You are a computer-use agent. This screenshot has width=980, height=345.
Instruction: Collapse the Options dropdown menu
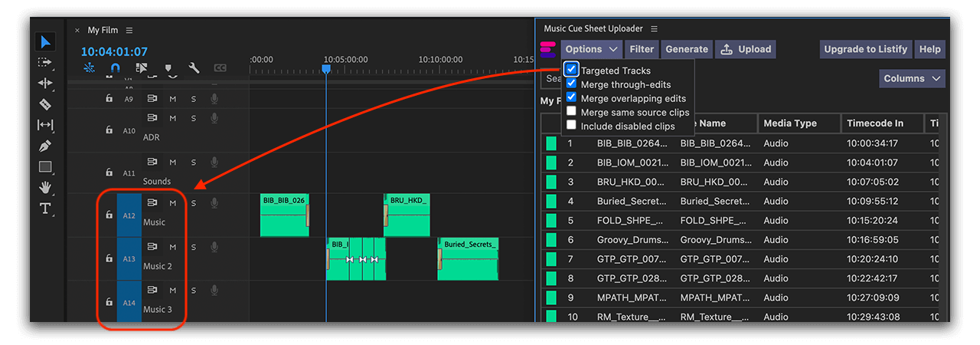coord(591,49)
